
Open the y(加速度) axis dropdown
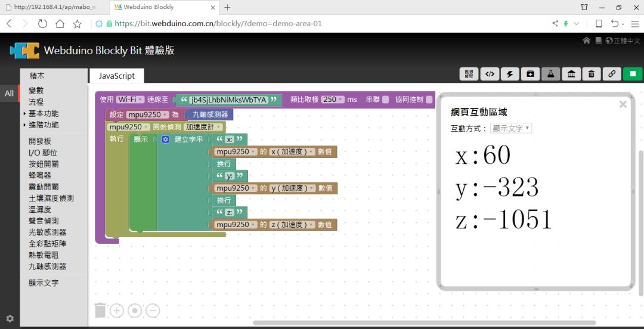tap(292, 188)
